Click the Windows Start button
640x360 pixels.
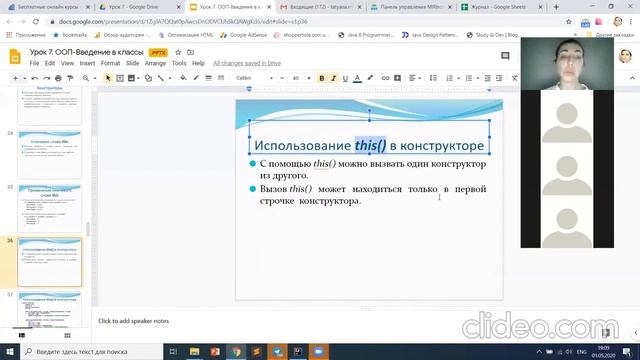pos(10,351)
